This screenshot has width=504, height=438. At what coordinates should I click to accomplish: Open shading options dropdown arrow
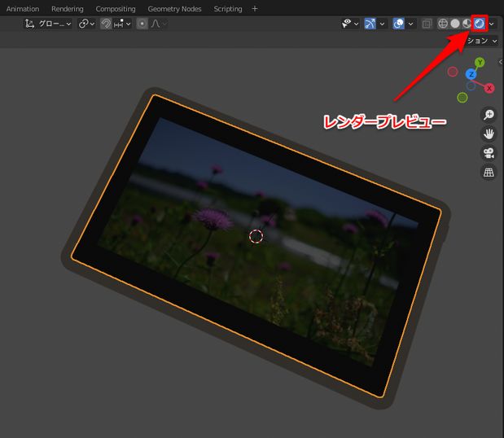coord(492,24)
